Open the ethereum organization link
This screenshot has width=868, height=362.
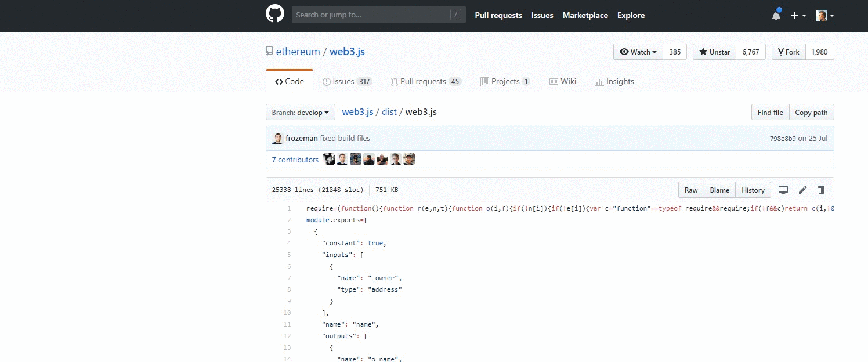[x=298, y=52]
